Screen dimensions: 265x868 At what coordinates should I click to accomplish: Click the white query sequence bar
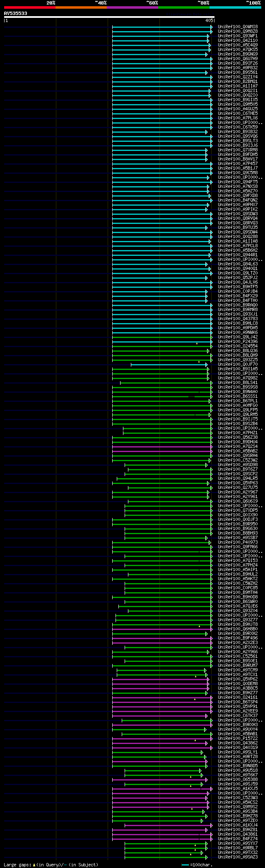coord(109,17)
